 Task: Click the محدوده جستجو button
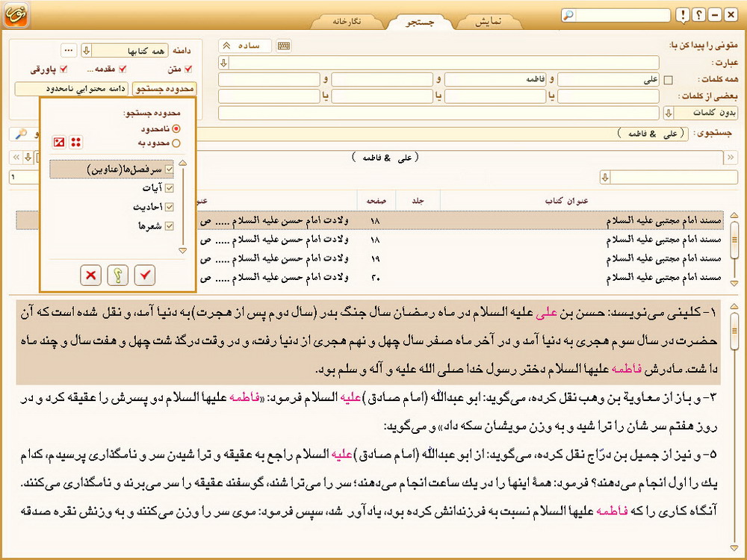[164, 89]
